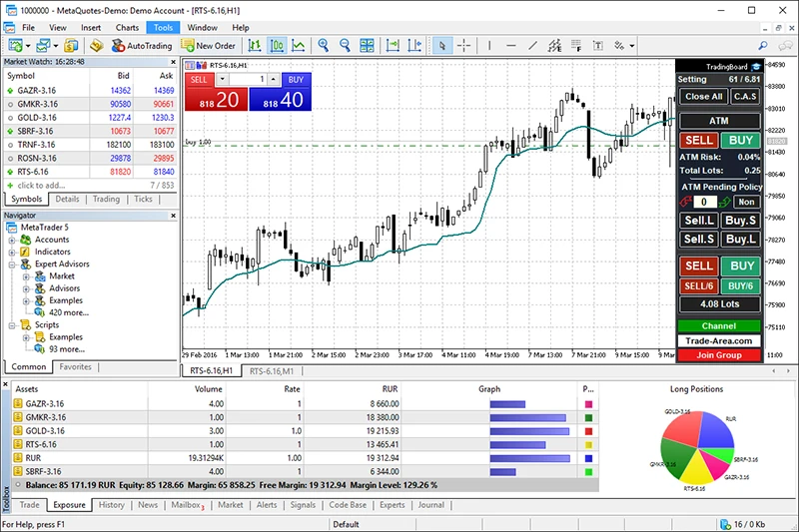Close the Navigator panel
This screenshot has width=799, height=532.
[173, 216]
